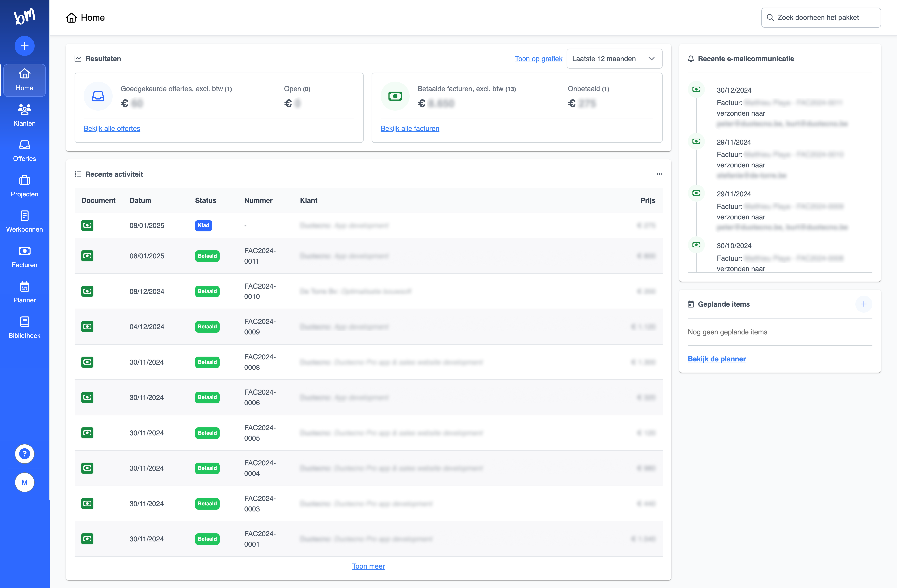Click the invoice icon on the FAC2024-0011 row

pos(87,256)
